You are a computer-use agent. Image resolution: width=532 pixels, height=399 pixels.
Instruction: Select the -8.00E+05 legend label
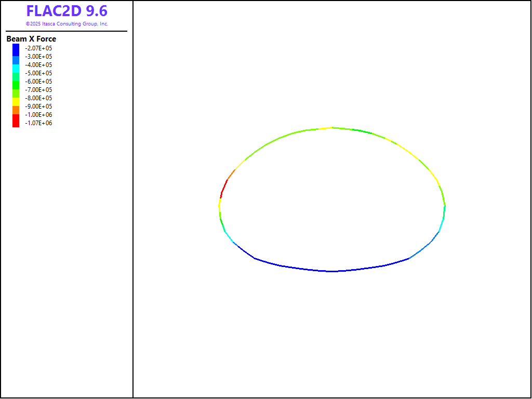38,98
